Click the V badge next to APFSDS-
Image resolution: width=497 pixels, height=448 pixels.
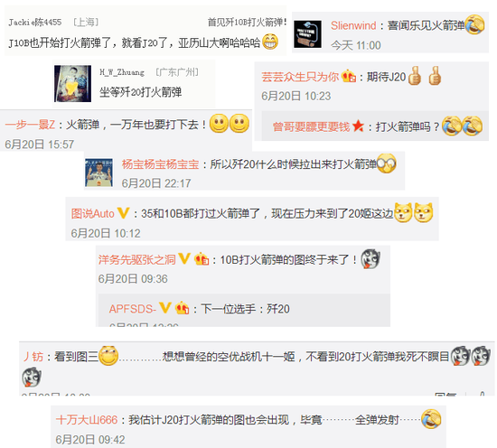coord(165,308)
